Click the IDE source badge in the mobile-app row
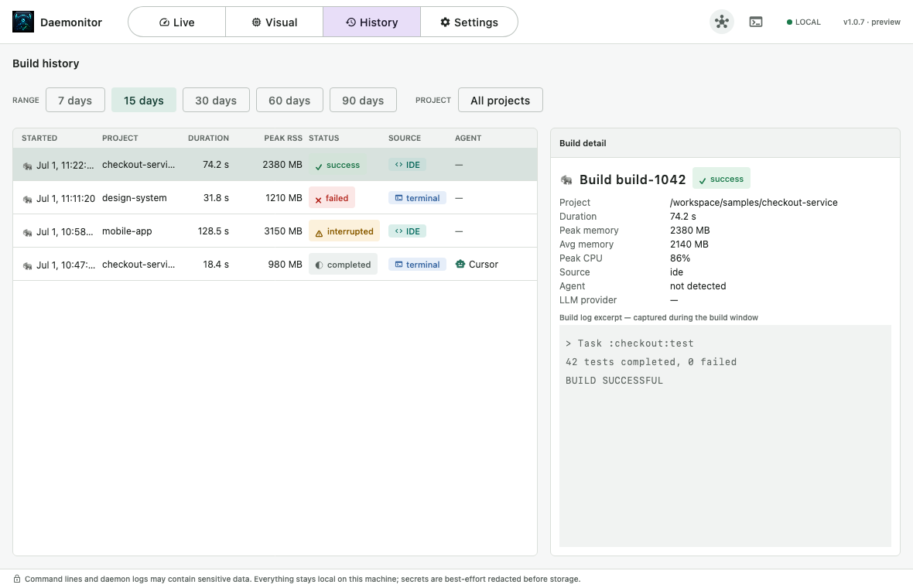This screenshot has height=588, width=913. pos(407,231)
